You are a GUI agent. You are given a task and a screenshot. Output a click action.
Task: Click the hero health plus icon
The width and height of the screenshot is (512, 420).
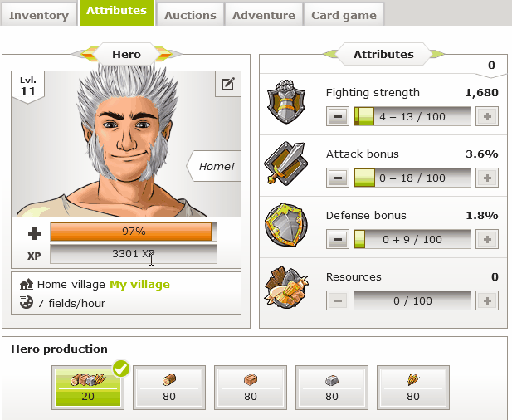[34, 233]
